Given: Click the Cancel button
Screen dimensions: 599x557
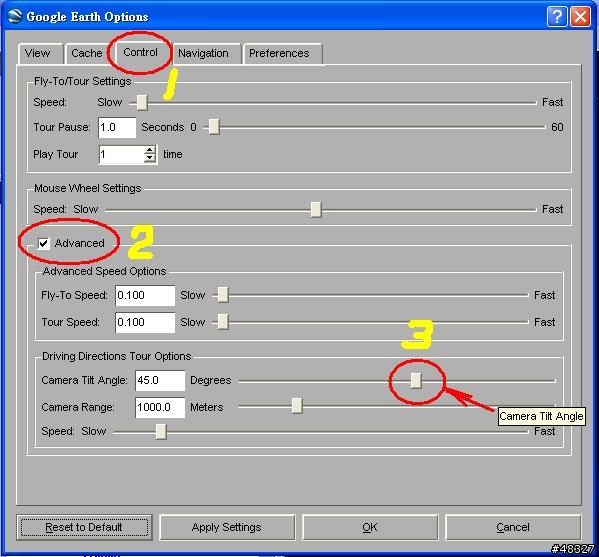Looking at the screenshot, I should pyautogui.click(x=513, y=528).
